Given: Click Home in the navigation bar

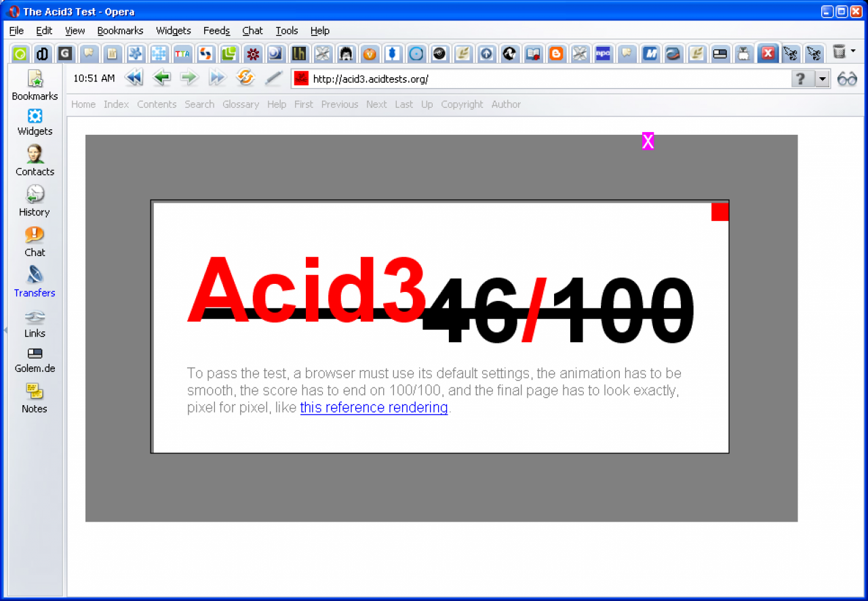Looking at the screenshot, I should point(83,104).
